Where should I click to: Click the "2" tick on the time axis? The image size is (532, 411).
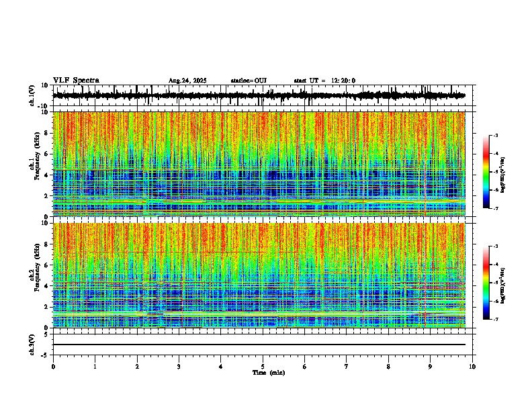click(137, 367)
